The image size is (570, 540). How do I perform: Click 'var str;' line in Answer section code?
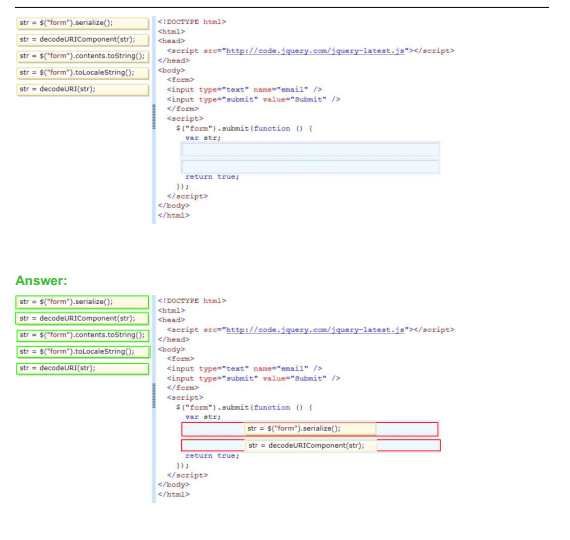pyautogui.click(x=203, y=417)
